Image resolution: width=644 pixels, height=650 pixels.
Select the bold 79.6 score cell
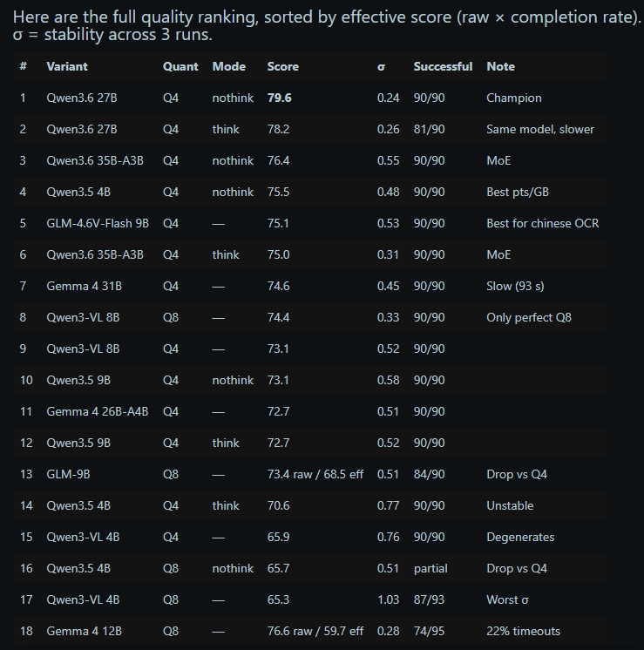point(280,98)
